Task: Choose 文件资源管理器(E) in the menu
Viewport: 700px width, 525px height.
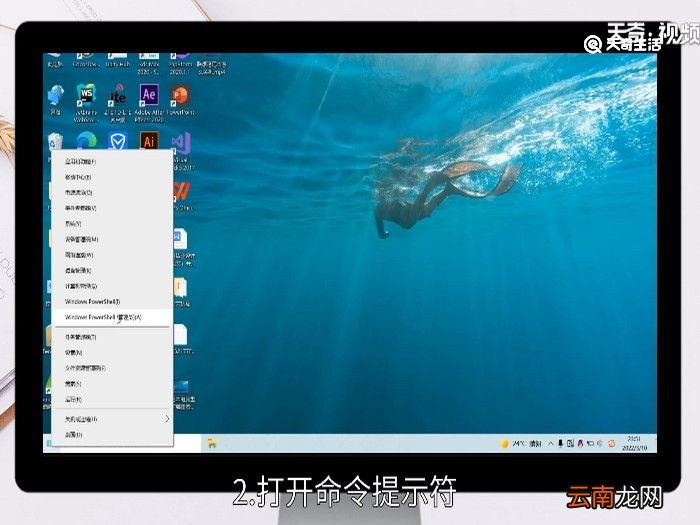Action: [112, 368]
